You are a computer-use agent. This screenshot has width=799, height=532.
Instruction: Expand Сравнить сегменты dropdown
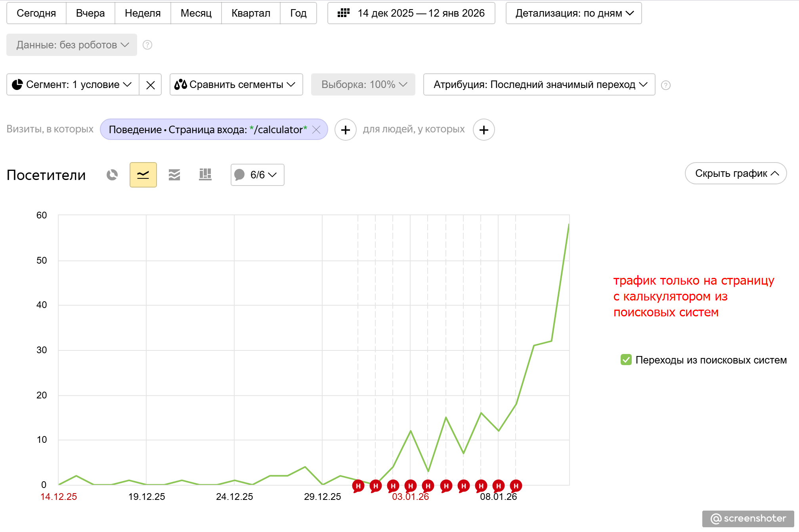coord(236,85)
